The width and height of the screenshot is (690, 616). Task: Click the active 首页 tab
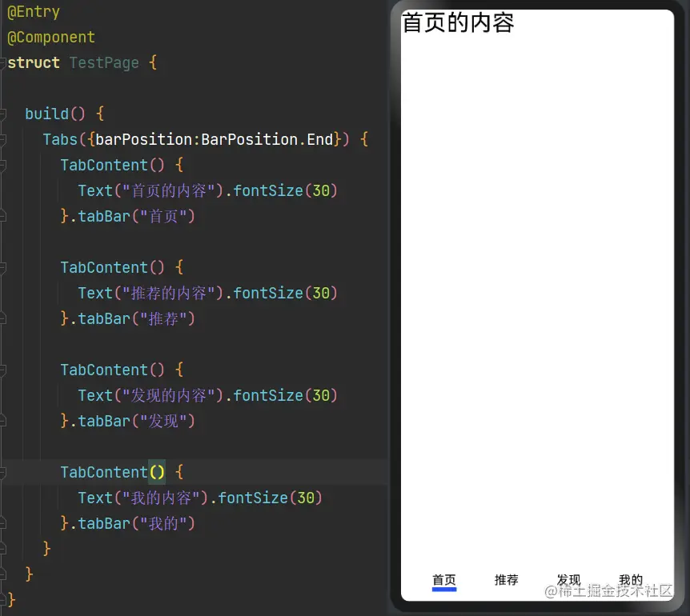(x=443, y=580)
